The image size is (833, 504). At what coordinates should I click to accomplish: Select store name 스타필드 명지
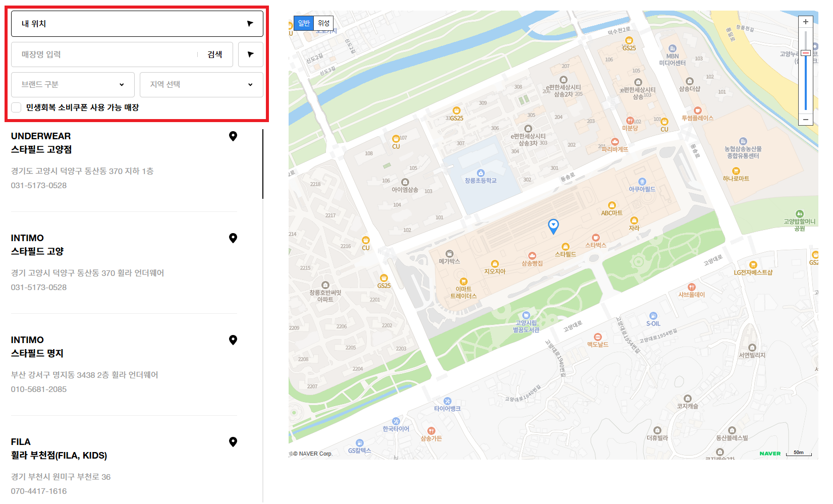(x=37, y=354)
